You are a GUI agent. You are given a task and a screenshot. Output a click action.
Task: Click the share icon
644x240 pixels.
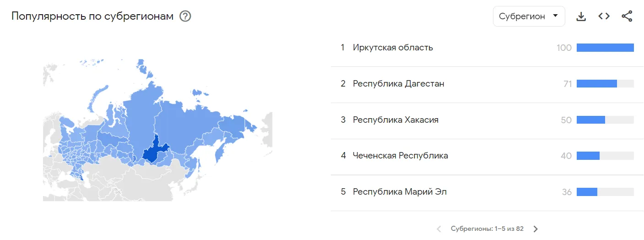pos(627,16)
